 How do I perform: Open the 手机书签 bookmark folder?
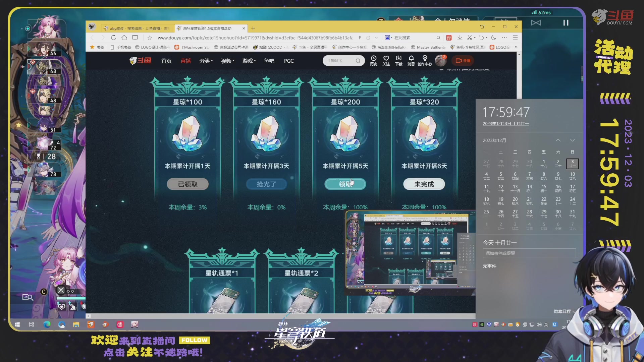point(121,47)
